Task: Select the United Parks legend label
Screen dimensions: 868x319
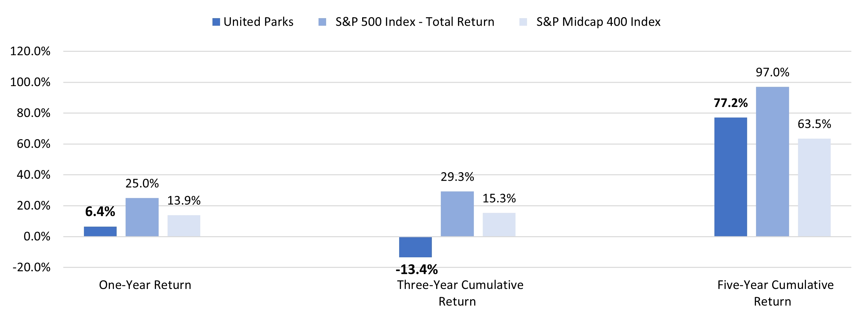Action: point(258,22)
